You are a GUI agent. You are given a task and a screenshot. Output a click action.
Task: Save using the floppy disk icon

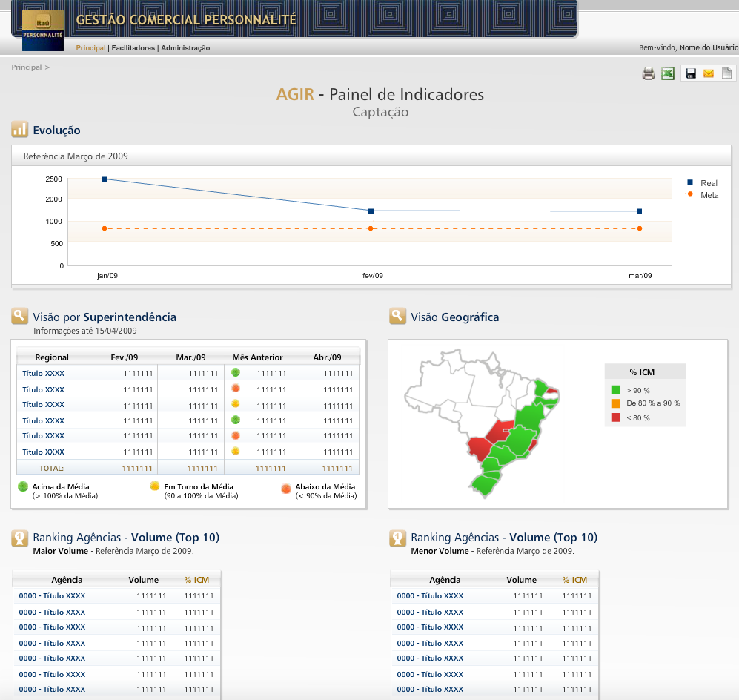pos(691,73)
